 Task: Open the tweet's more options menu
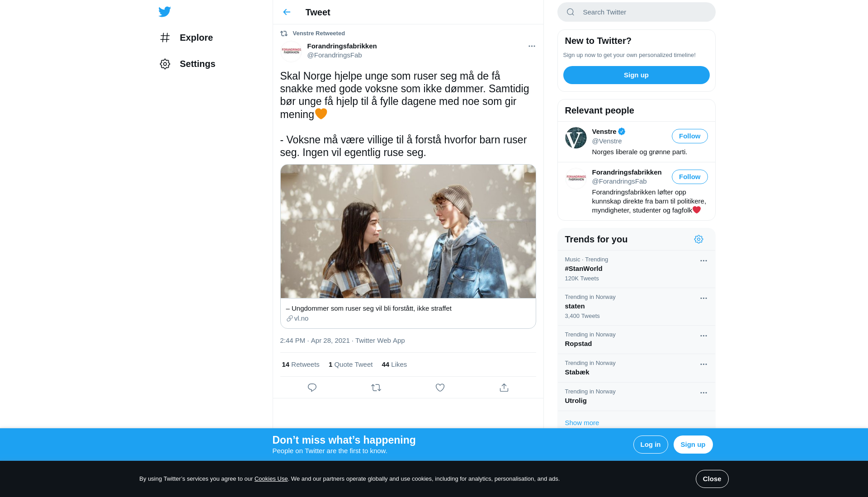coord(532,46)
